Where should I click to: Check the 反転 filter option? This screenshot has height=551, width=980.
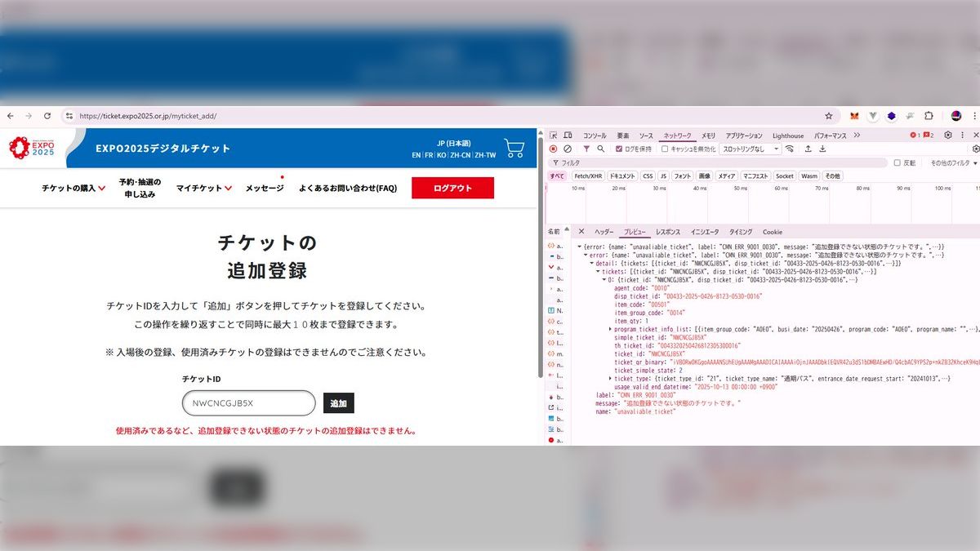tap(897, 162)
